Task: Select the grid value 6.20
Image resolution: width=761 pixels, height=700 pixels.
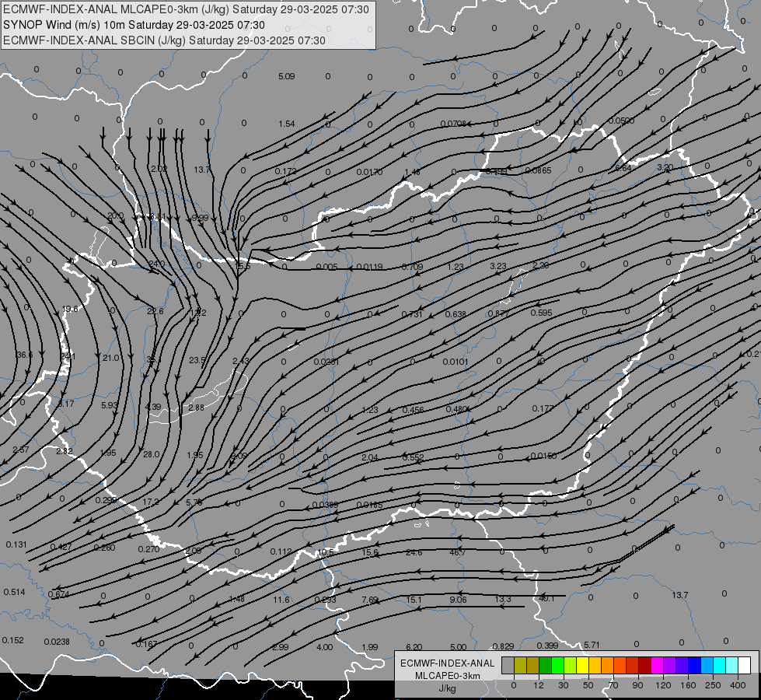Action: click(414, 647)
